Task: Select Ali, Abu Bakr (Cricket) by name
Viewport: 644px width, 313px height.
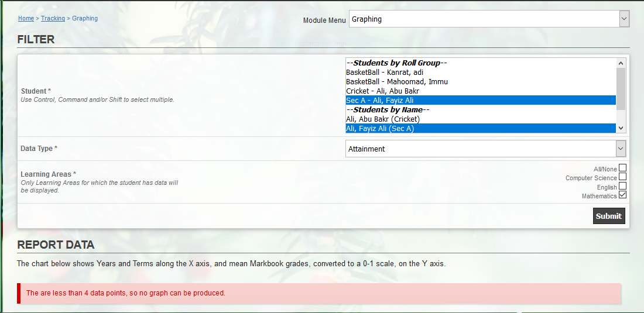Action: (x=481, y=119)
